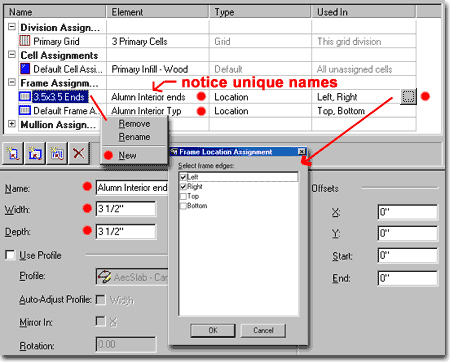Open the Profile dropdown

132,277
